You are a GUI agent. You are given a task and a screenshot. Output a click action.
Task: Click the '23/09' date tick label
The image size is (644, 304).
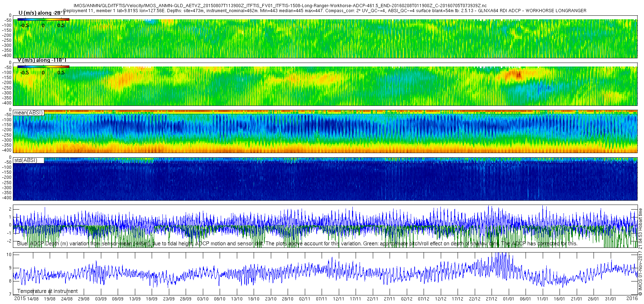169,299
